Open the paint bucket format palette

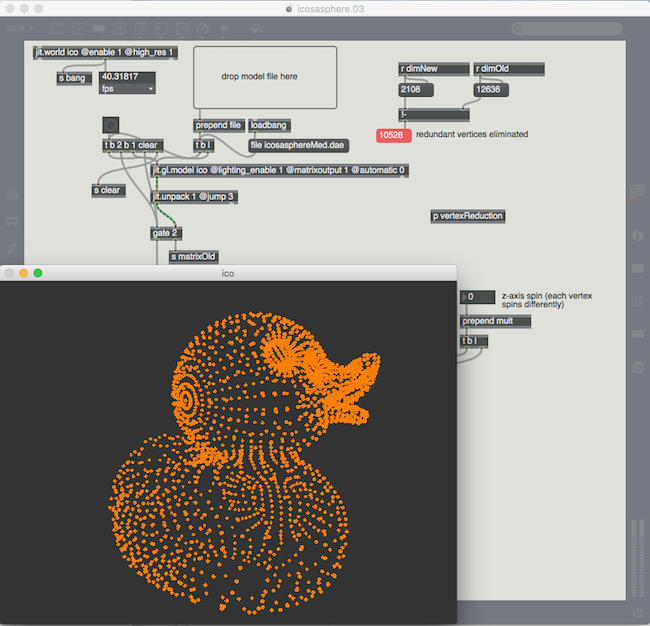[256, 29]
